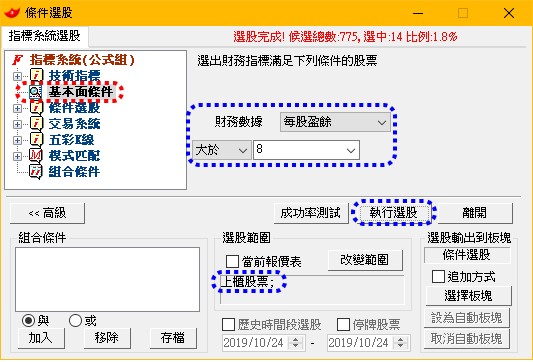
Task: Click the 模式匹配 M icon
Action: tap(36, 156)
